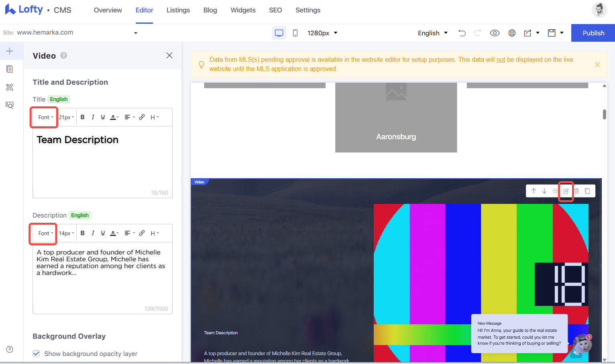Open the Widgets tab
Image resolution: width=615 pixels, height=364 pixels.
tap(243, 10)
